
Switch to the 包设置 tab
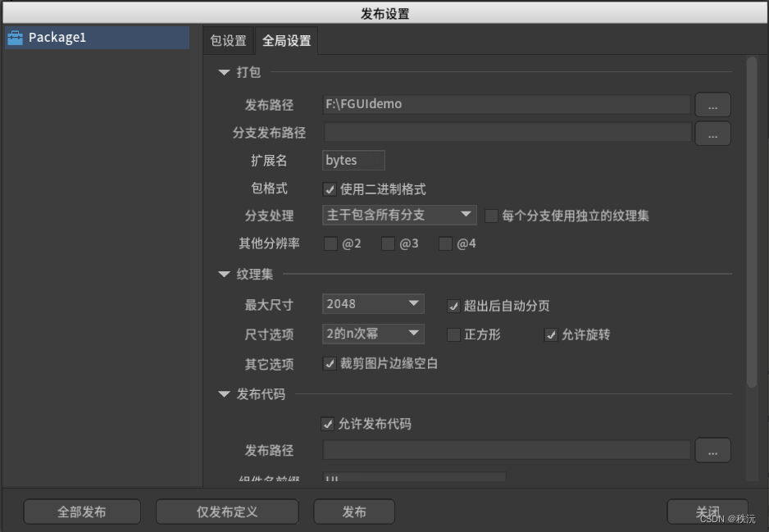click(x=229, y=39)
